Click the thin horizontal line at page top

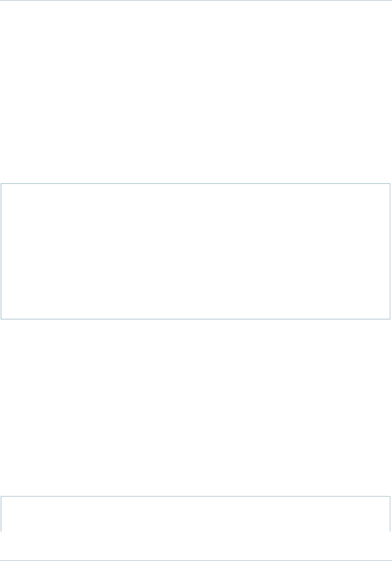click(x=196, y=0)
